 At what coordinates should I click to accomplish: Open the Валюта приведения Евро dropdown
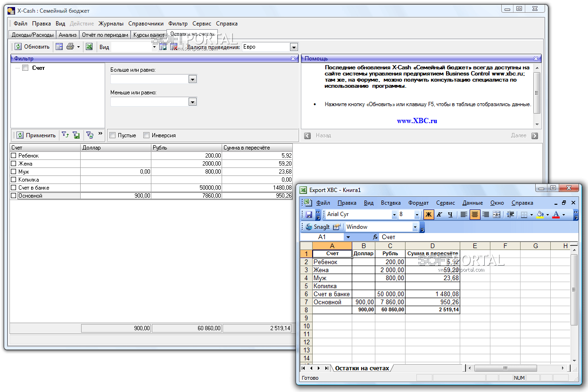click(294, 47)
